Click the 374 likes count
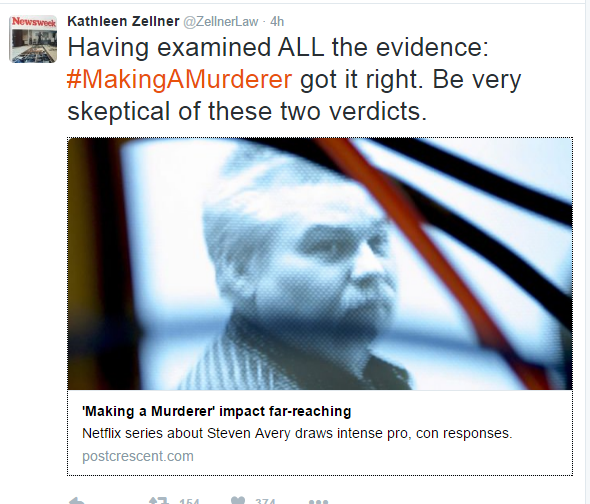The height and width of the screenshot is (504, 590). tap(265, 501)
